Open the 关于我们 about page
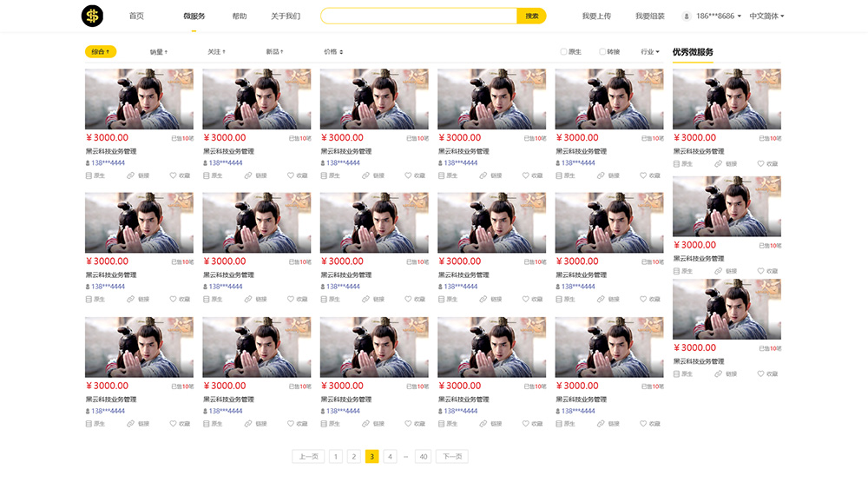 tap(286, 16)
